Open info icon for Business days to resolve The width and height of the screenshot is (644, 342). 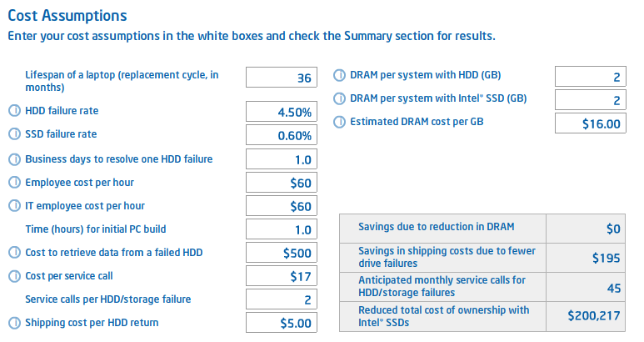(x=14, y=159)
